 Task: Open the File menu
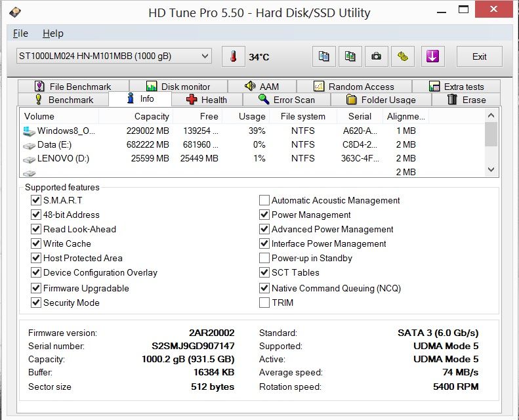pos(20,33)
